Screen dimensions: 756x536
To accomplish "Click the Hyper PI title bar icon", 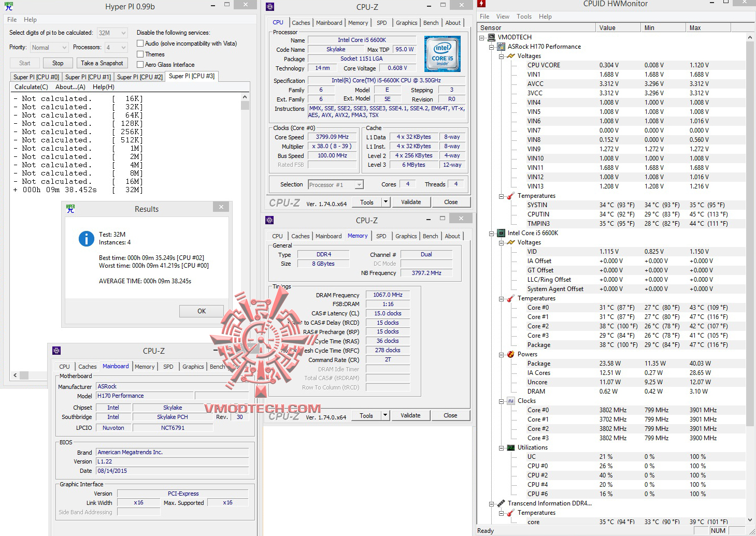I will pyautogui.click(x=9, y=6).
